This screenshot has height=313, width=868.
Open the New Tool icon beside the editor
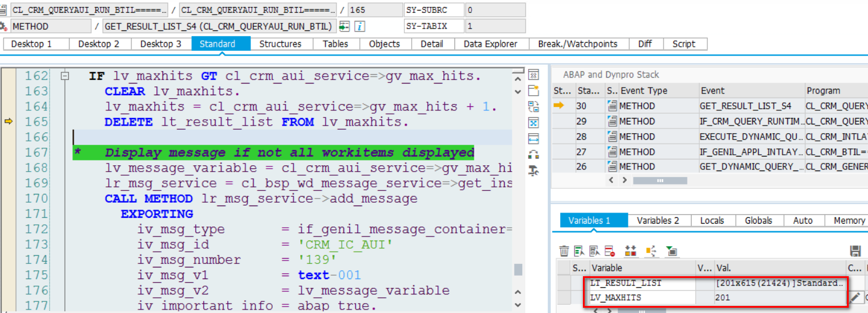[x=533, y=91]
